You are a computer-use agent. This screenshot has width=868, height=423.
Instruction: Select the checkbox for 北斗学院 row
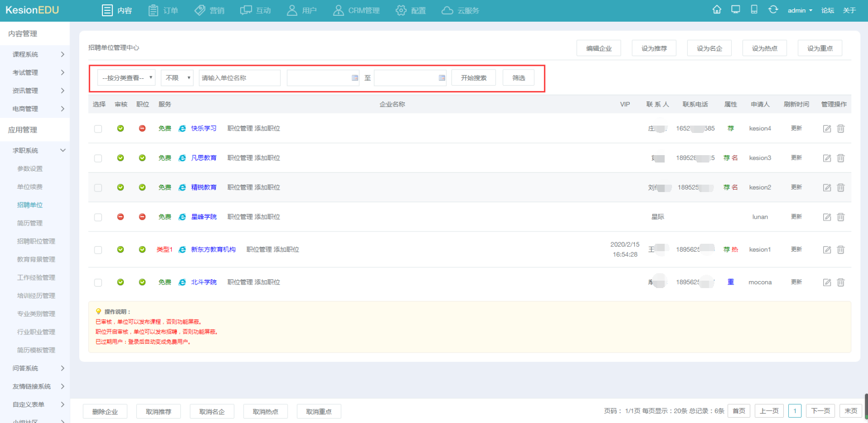coord(98,283)
